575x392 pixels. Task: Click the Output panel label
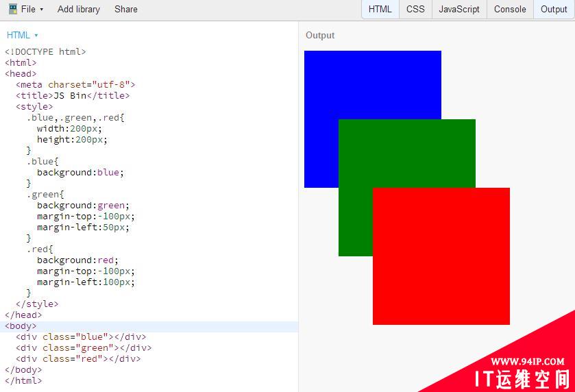320,35
